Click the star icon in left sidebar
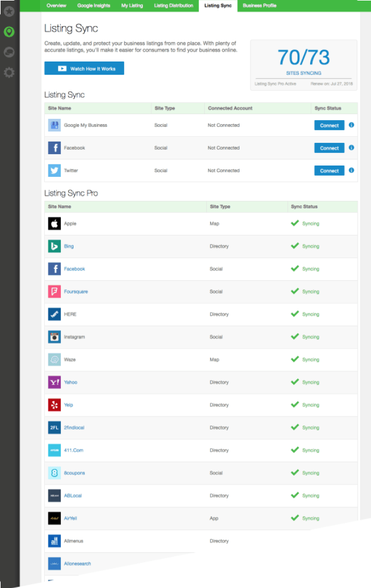The width and height of the screenshot is (371, 588). (x=9, y=11)
